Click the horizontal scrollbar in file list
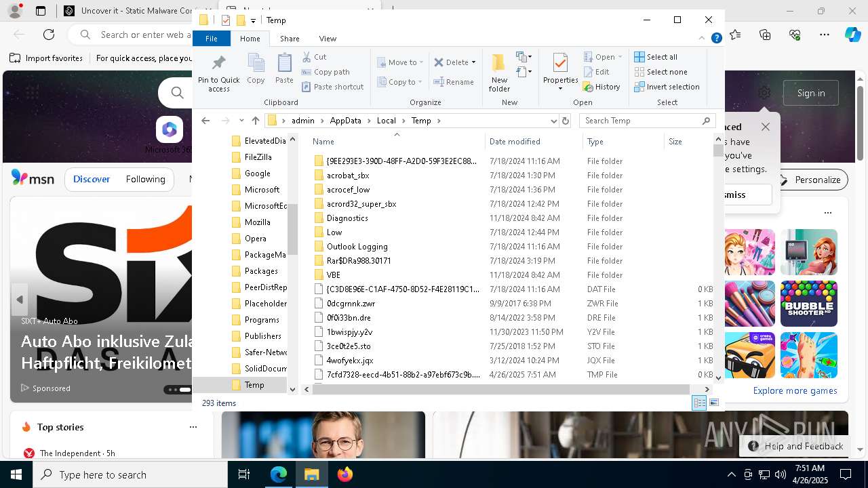 point(500,389)
